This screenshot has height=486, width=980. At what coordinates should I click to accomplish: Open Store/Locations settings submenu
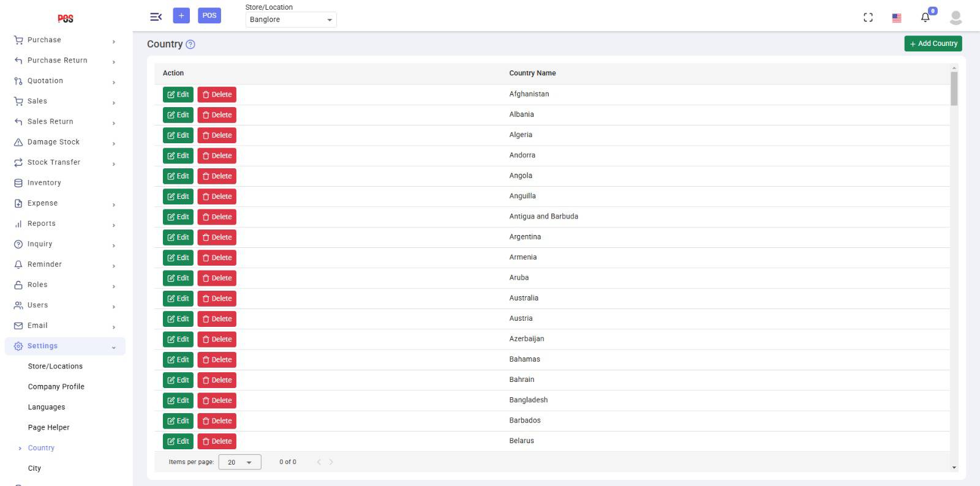pyautogui.click(x=55, y=367)
